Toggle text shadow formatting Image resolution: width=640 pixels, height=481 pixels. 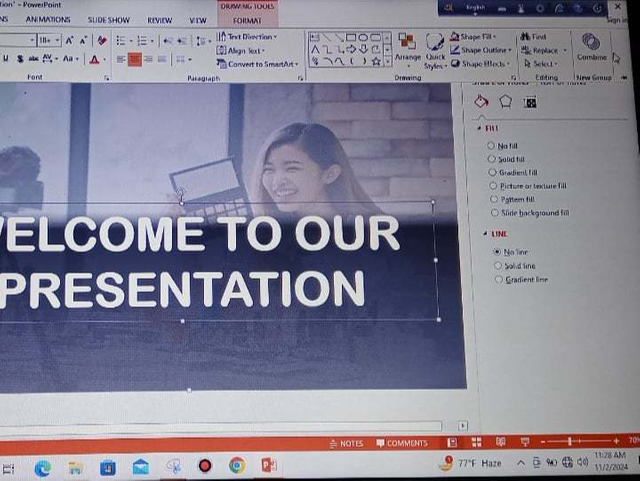point(20,59)
